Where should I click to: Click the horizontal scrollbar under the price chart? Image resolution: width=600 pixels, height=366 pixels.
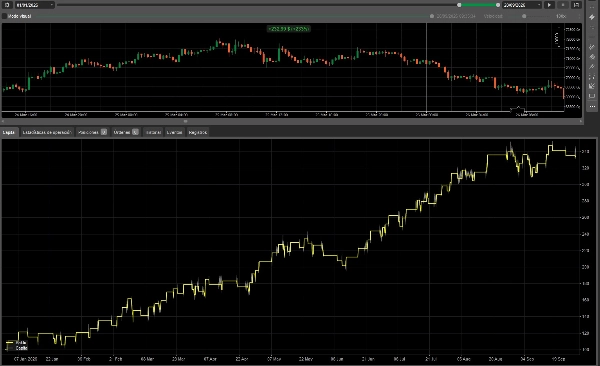pos(186,121)
